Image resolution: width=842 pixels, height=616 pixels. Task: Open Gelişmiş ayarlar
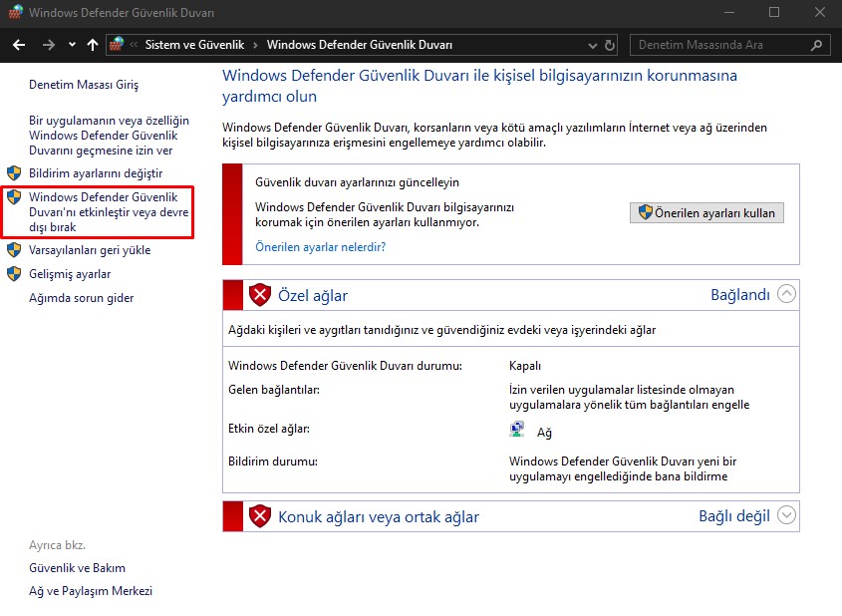point(70,274)
